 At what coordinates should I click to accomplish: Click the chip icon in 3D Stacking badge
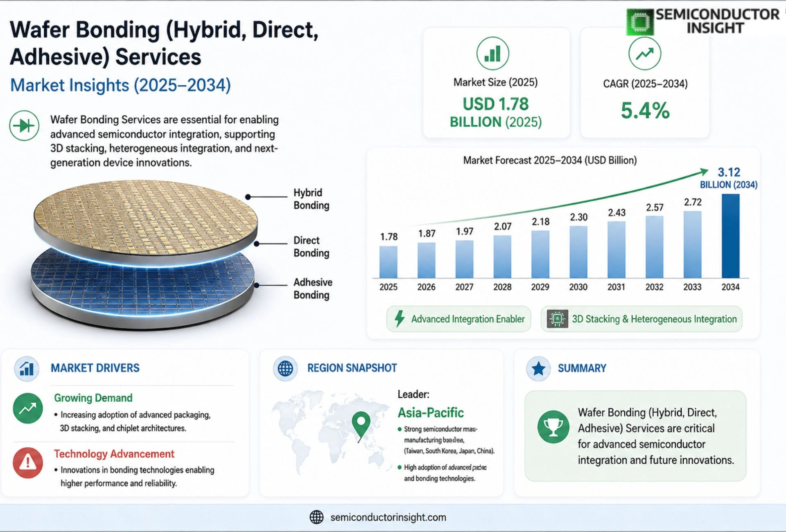[557, 319]
